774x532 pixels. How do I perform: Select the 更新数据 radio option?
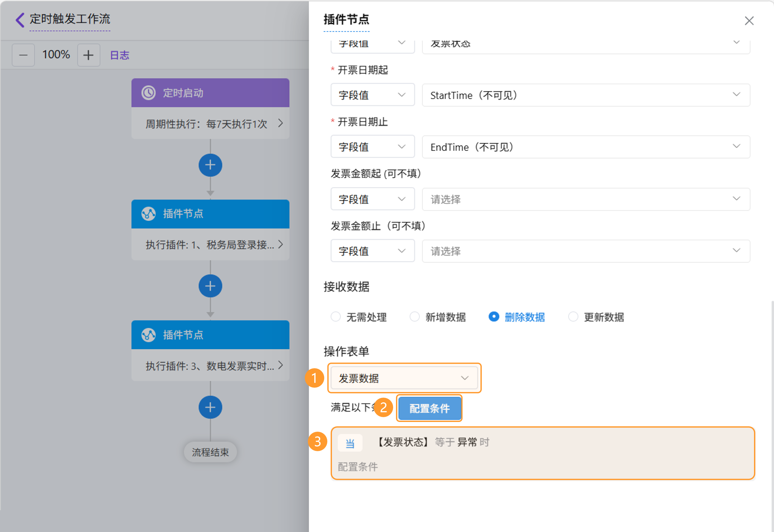(573, 317)
